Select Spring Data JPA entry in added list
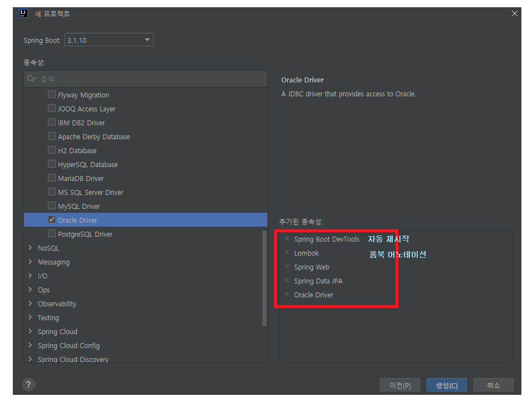 coord(318,281)
